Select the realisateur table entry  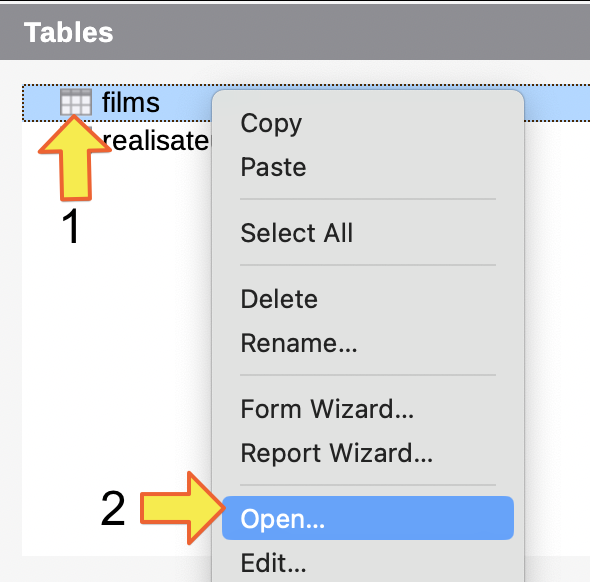tap(156, 141)
